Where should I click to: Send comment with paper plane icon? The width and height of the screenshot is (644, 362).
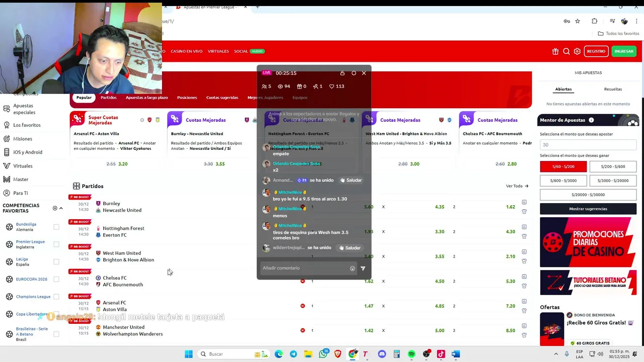click(x=363, y=268)
